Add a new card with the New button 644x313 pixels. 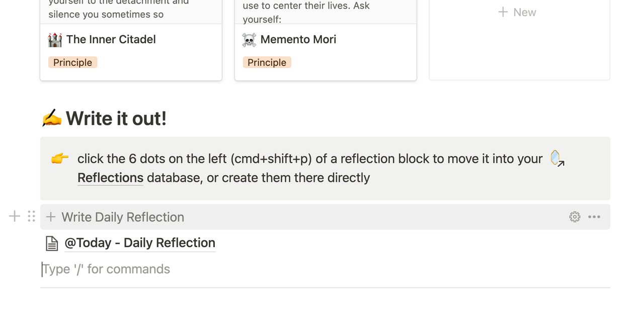pos(517,13)
